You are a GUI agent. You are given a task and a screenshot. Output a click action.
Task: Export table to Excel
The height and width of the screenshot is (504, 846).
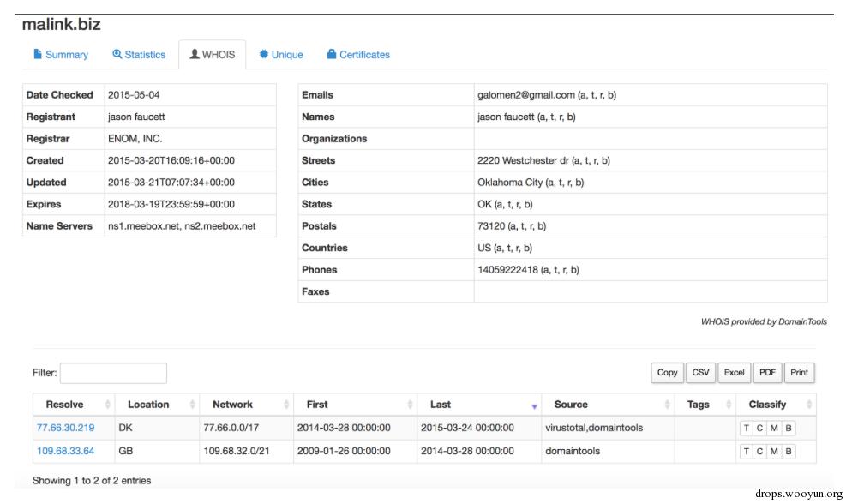(x=734, y=373)
